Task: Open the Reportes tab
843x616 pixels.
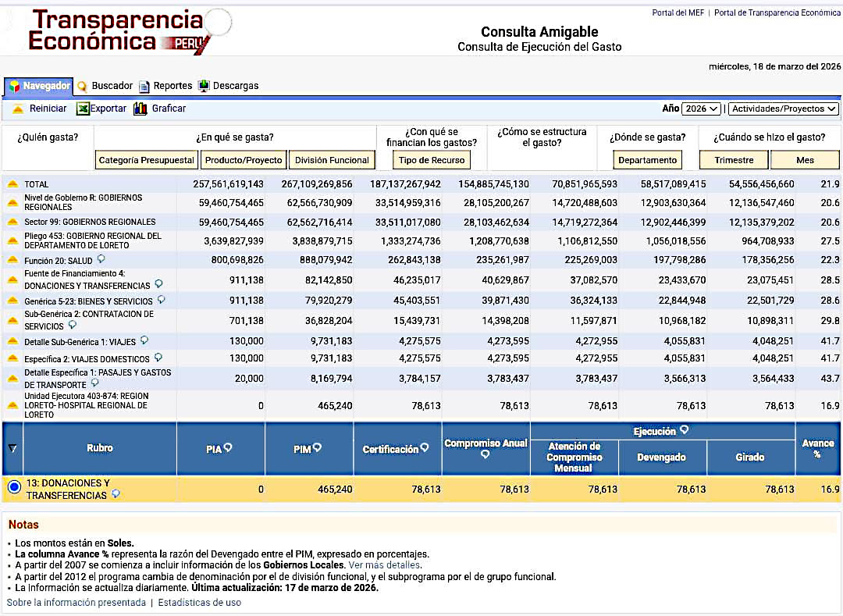Action: (x=165, y=86)
